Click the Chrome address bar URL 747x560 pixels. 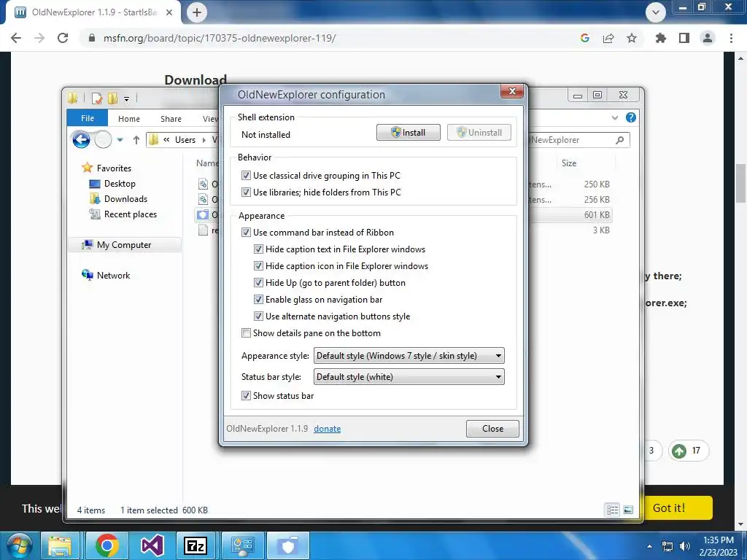point(220,38)
